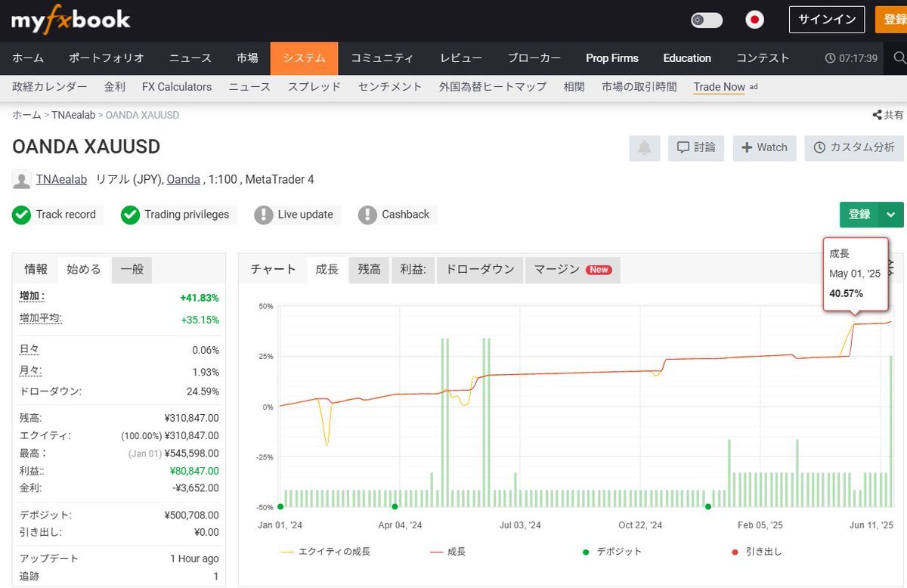Go to Prop Firms in main navigation
The image size is (907, 588).
[612, 58]
